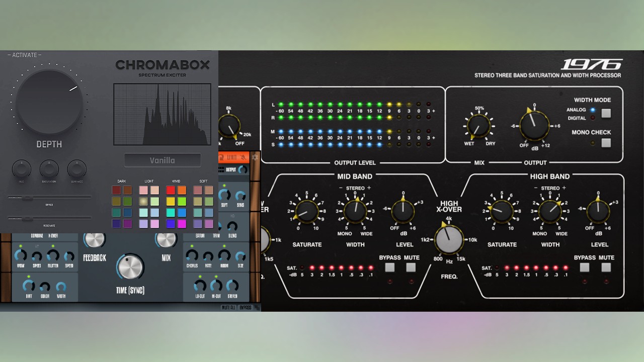Image resolution: width=644 pixels, height=362 pixels.
Task: Click the HIGH X-OVER frequency knob
Action: pyautogui.click(x=449, y=240)
